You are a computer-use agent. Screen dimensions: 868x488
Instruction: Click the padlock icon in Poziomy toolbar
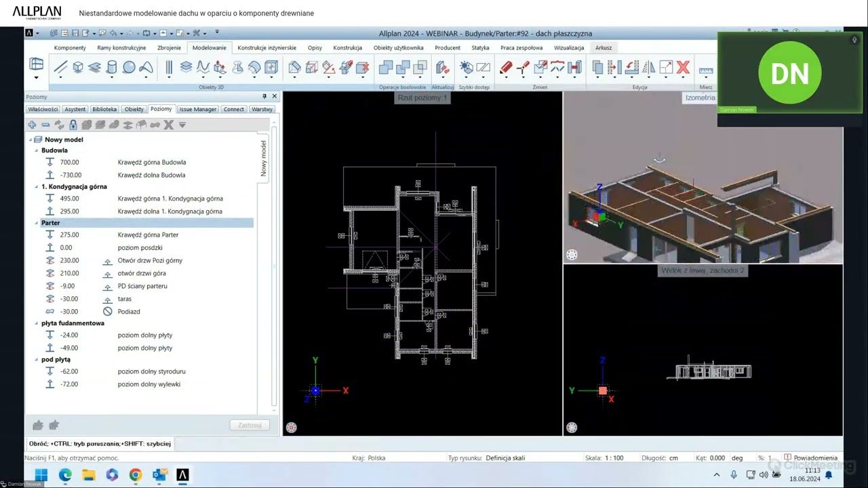(73, 125)
